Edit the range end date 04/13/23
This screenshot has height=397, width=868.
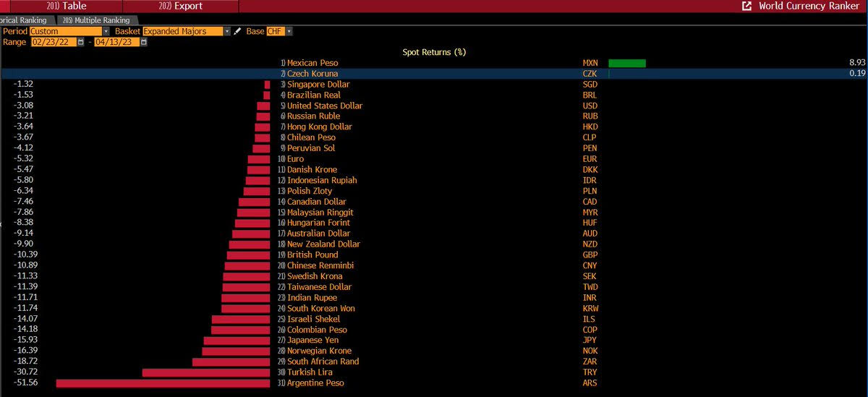point(116,43)
